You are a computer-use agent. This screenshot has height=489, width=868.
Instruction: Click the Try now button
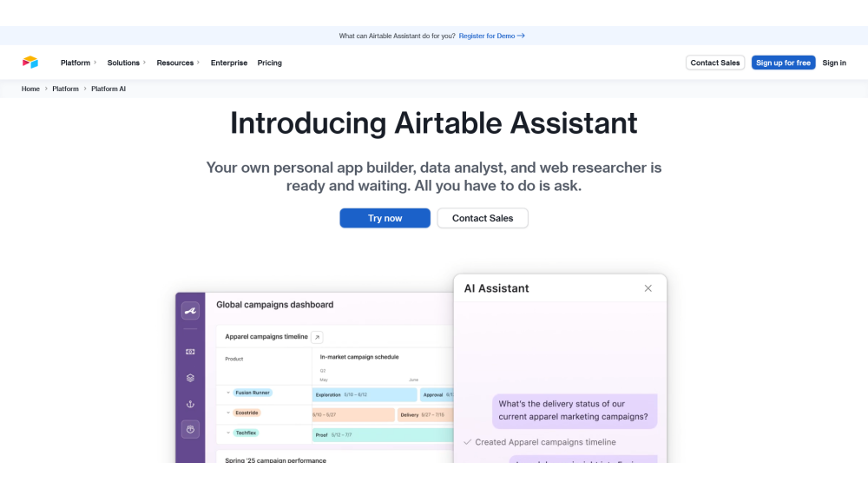pyautogui.click(x=385, y=218)
